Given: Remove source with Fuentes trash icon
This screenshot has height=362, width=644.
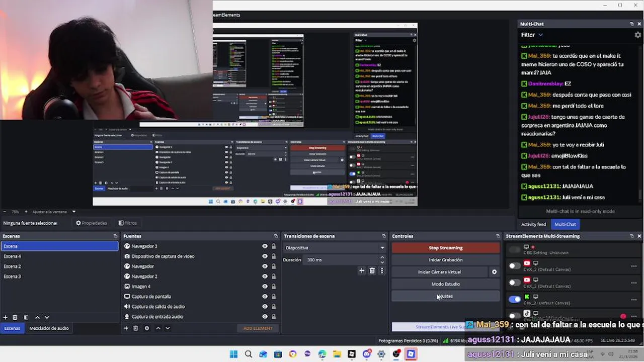Looking at the screenshot, I should (x=136, y=328).
